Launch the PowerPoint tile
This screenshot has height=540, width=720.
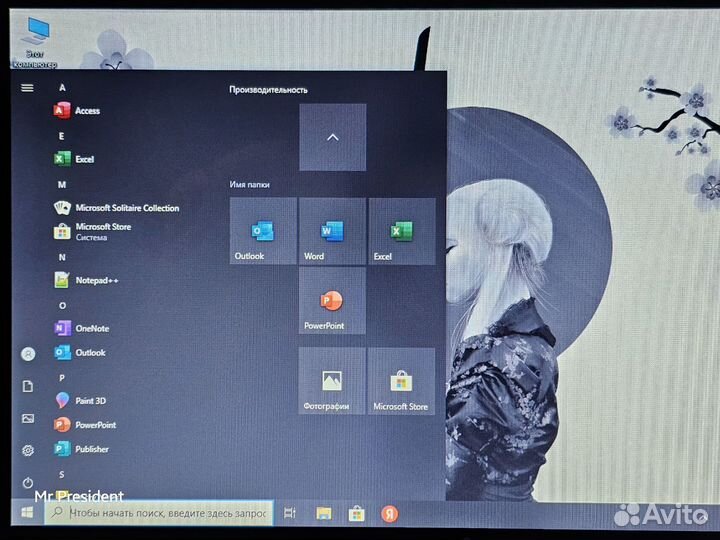pyautogui.click(x=332, y=301)
